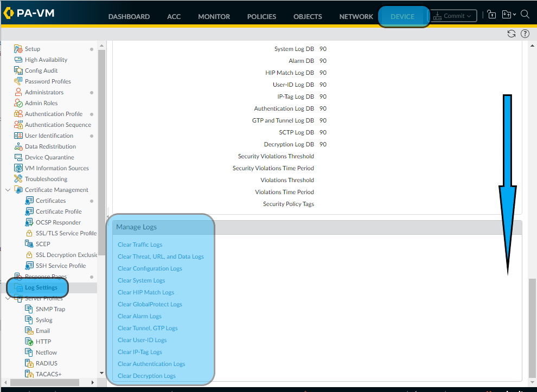
Task: Open Netflow server profile item
Action: pos(46,352)
